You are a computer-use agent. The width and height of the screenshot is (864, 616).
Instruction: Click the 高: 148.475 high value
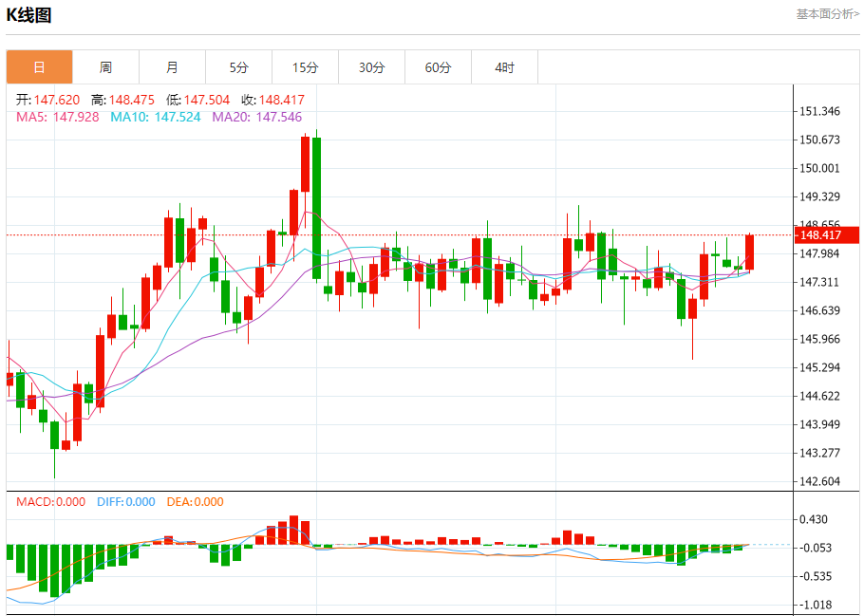pos(122,101)
